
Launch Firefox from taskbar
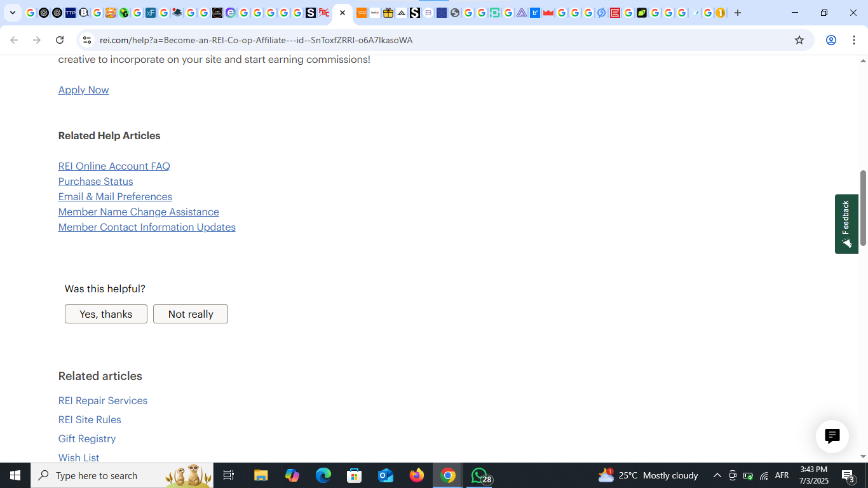[x=417, y=475]
